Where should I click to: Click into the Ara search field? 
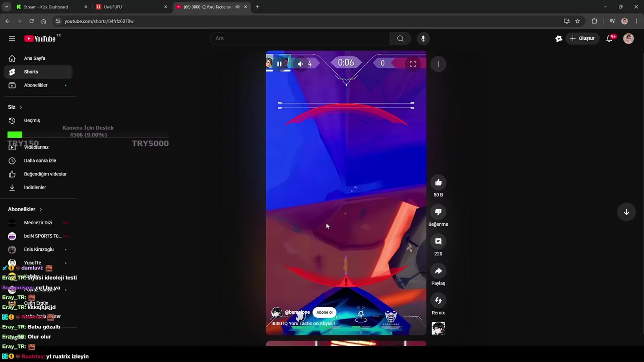click(300, 38)
